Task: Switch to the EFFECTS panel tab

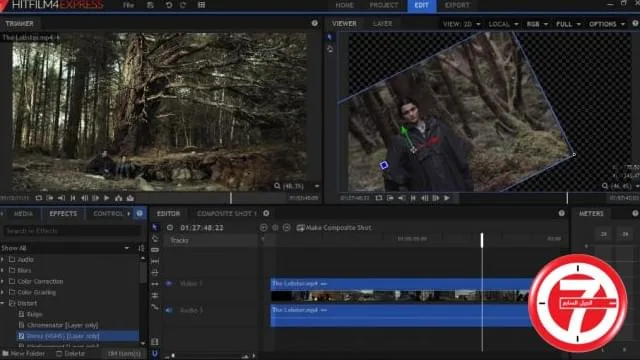Action: click(x=63, y=213)
